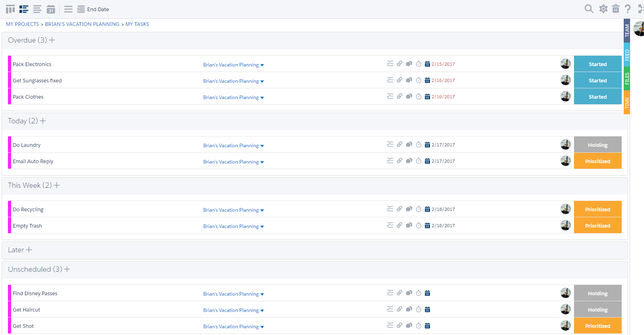The height and width of the screenshot is (335, 644).
Task: Open the search magnifier icon
Action: [x=589, y=9]
